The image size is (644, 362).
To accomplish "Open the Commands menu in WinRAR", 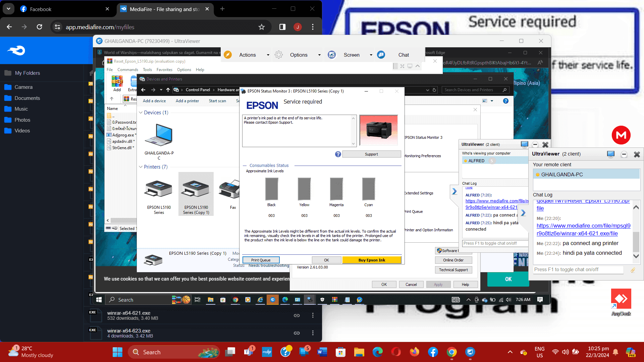I will [x=127, y=70].
